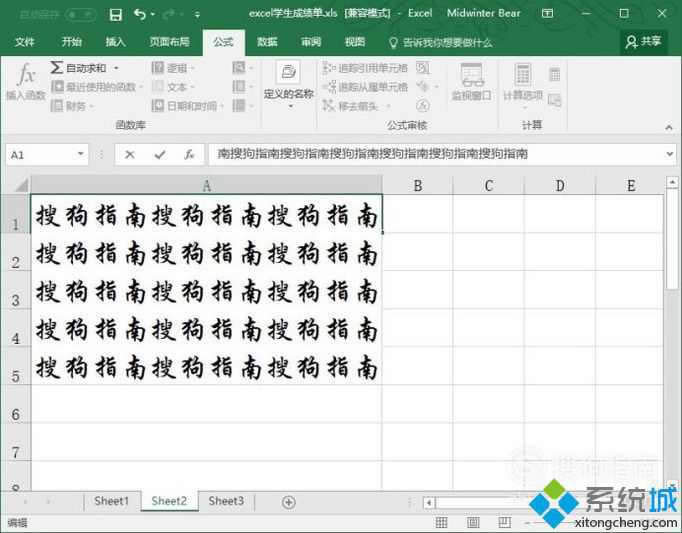Click cell A2 with 搜狗指南 text
This screenshot has width=682, height=533.
(x=207, y=252)
